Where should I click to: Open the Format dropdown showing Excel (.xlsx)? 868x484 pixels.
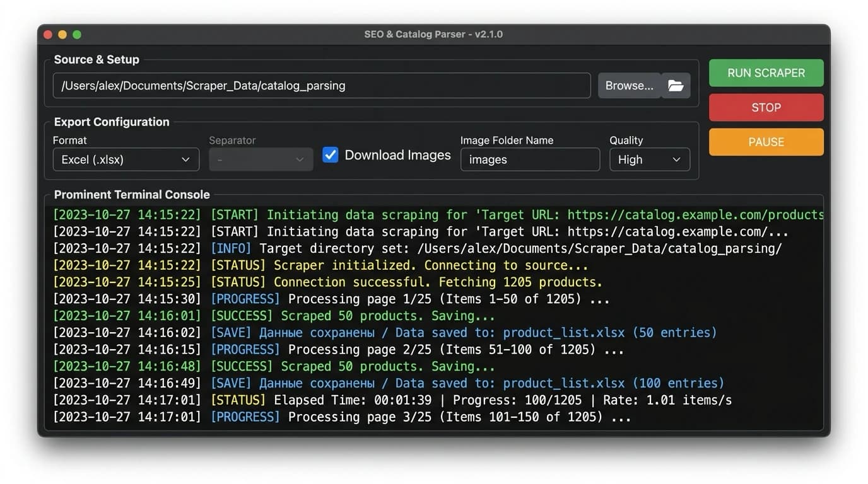click(x=126, y=159)
